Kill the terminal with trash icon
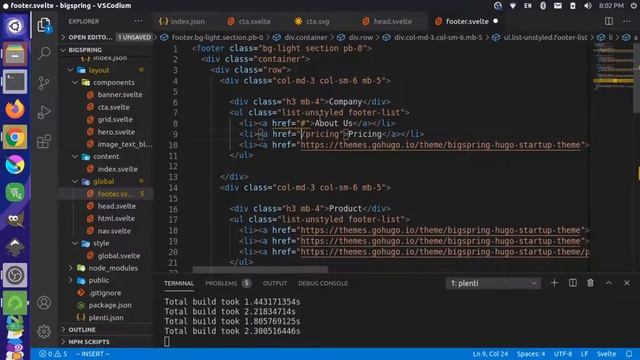640x360 pixels. click(590, 283)
